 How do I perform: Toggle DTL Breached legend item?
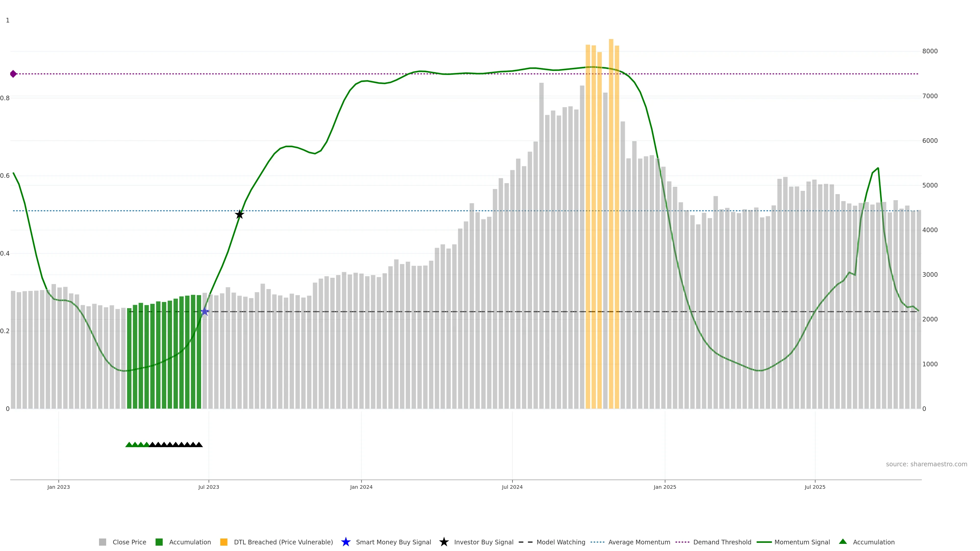click(283, 542)
